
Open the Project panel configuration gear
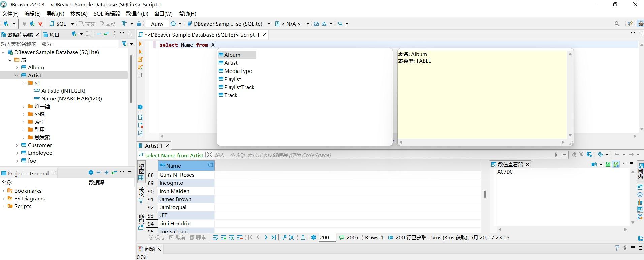[91, 172]
